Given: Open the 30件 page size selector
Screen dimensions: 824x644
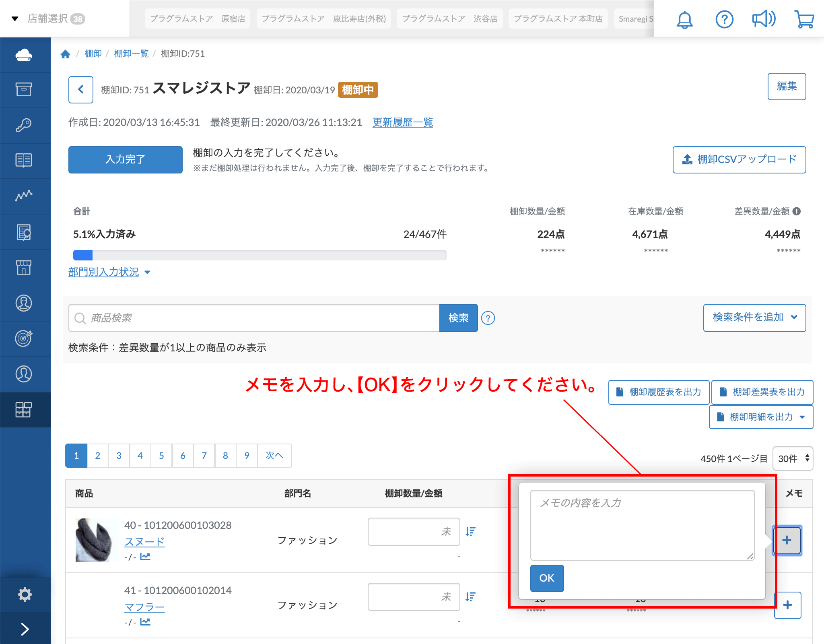Looking at the screenshot, I should [x=793, y=458].
